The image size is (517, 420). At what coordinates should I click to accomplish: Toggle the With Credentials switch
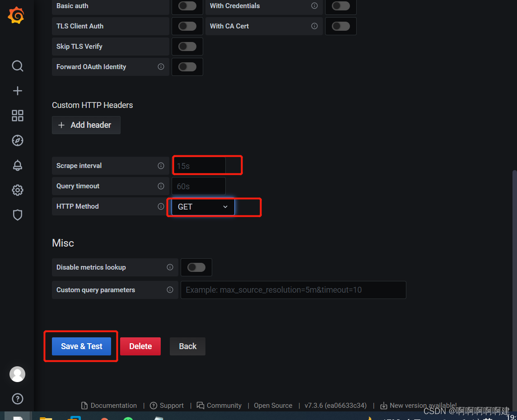(x=340, y=5)
